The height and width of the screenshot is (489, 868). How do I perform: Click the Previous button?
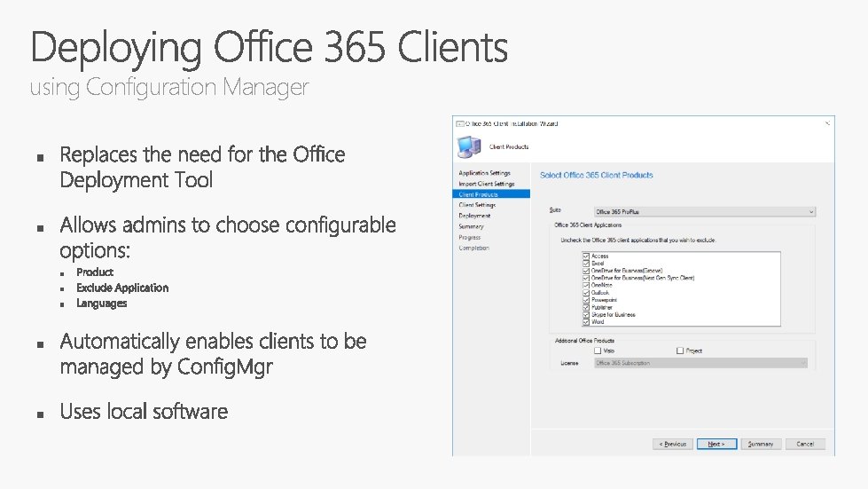pos(673,444)
